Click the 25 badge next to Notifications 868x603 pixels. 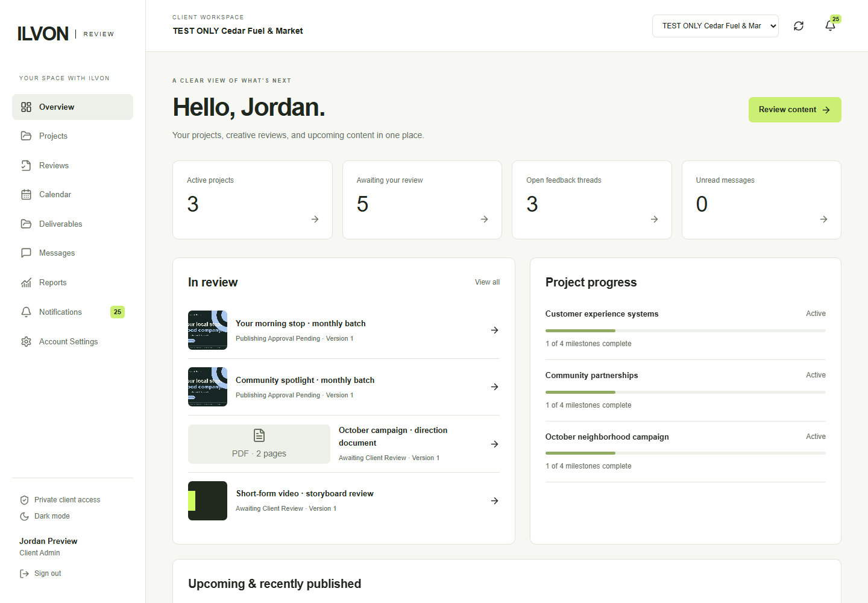point(118,312)
